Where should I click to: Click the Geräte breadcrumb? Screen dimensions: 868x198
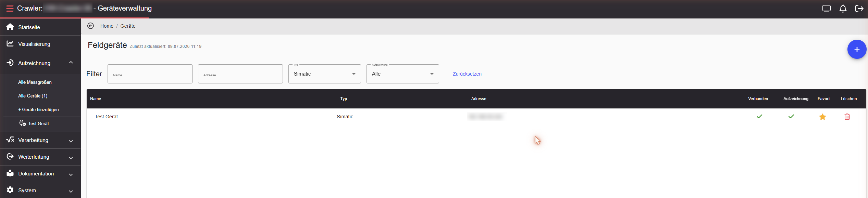click(x=128, y=26)
